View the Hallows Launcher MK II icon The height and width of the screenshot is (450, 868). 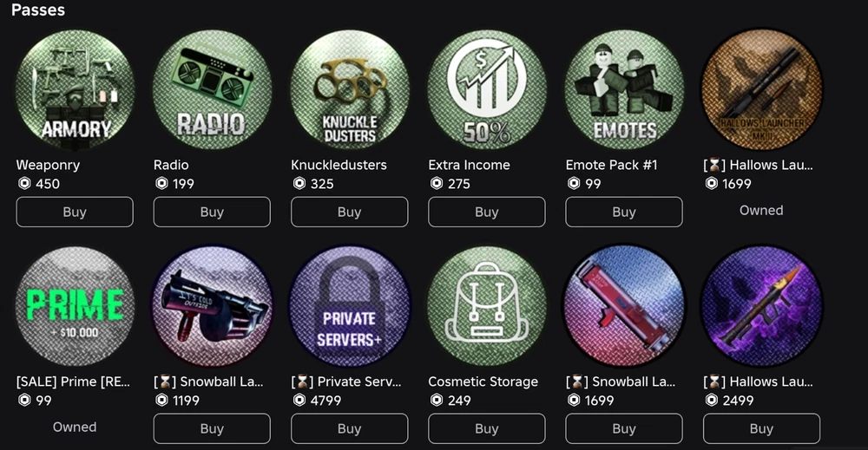(x=761, y=89)
